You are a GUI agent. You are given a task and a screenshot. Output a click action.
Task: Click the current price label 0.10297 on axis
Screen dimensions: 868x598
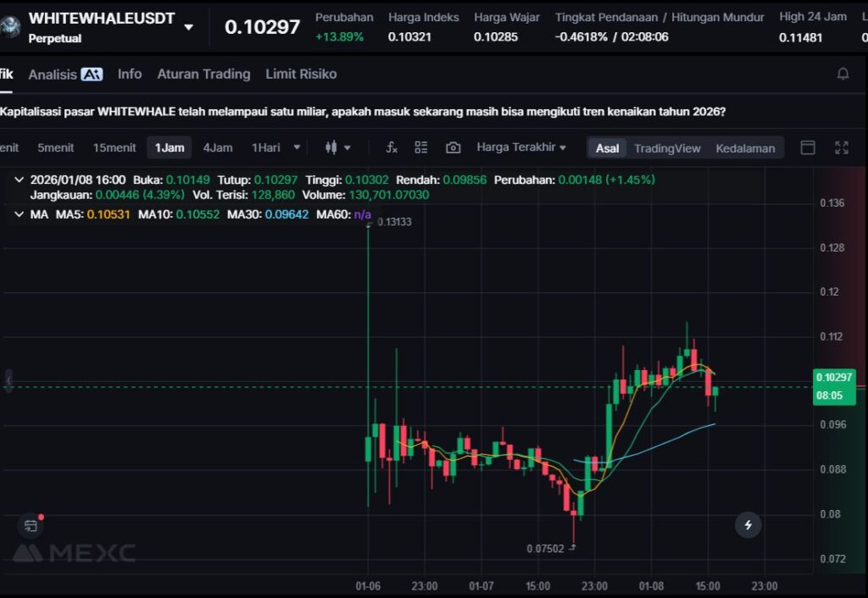[833, 378]
